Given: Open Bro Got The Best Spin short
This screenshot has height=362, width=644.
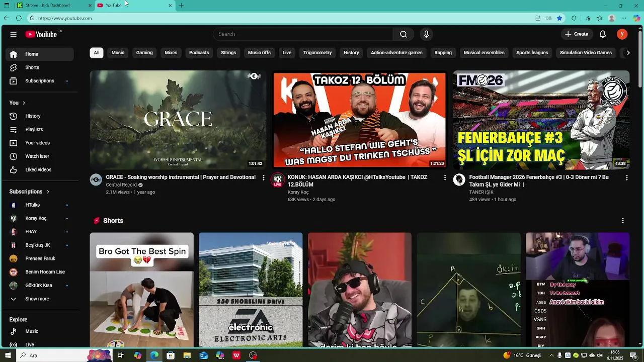Looking at the screenshot, I should pyautogui.click(x=142, y=290).
